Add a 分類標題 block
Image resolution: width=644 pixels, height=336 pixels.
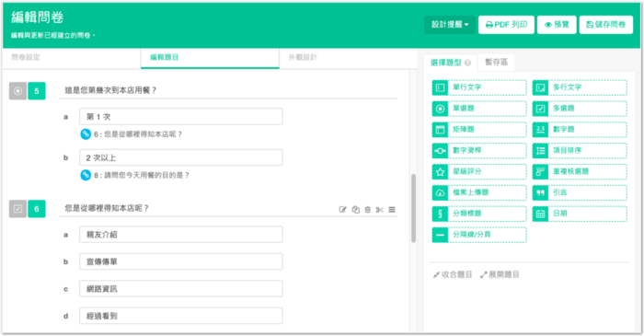point(479,214)
